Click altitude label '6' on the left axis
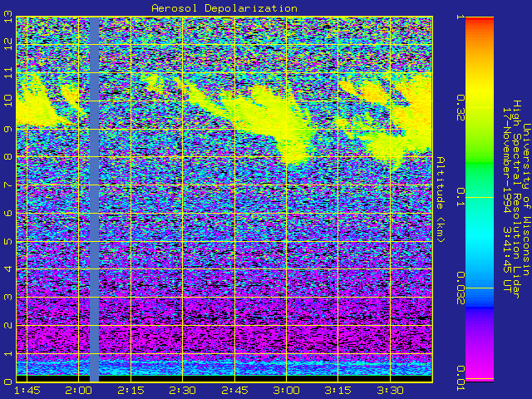Screen dimensions: 532x399 pyautogui.click(x=8, y=213)
